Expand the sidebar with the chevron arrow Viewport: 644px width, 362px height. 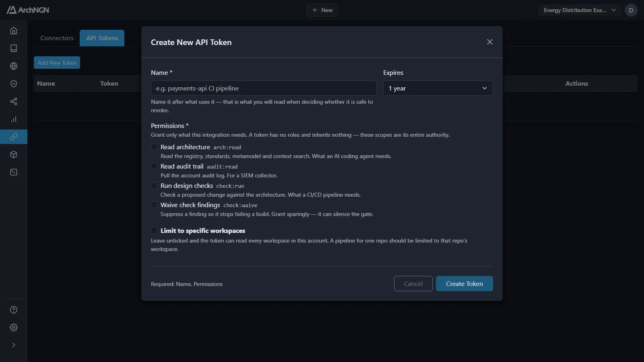click(14, 345)
